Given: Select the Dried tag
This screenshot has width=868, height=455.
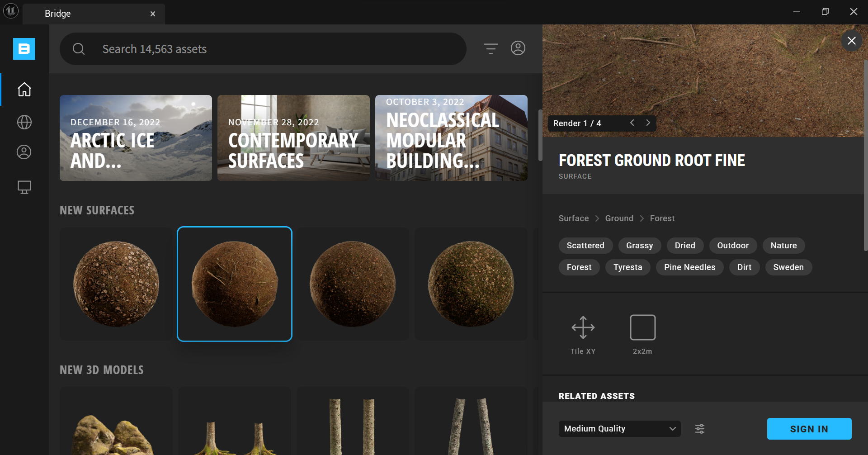Looking at the screenshot, I should (685, 246).
